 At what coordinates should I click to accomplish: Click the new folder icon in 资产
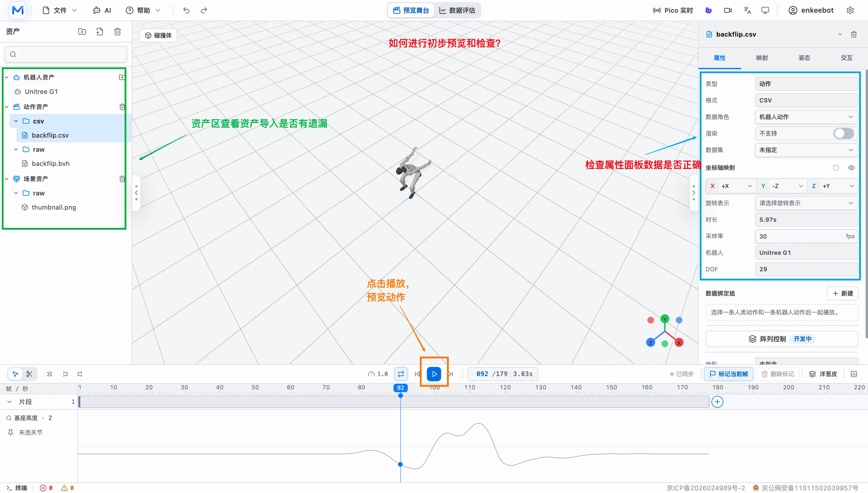[82, 32]
